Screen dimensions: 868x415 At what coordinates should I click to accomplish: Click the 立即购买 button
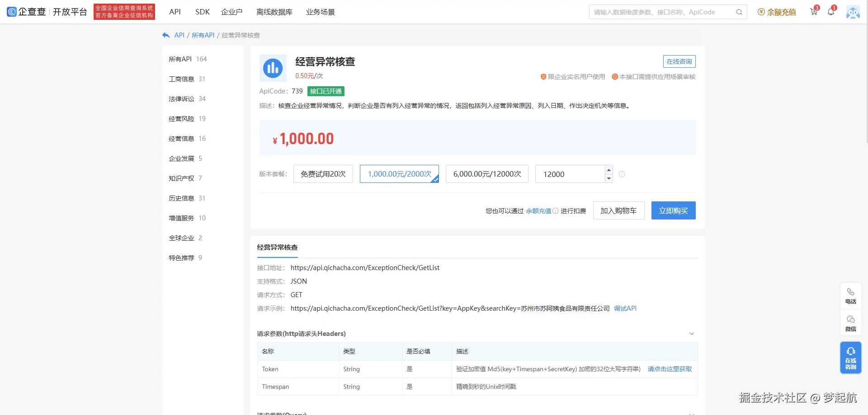pos(673,210)
